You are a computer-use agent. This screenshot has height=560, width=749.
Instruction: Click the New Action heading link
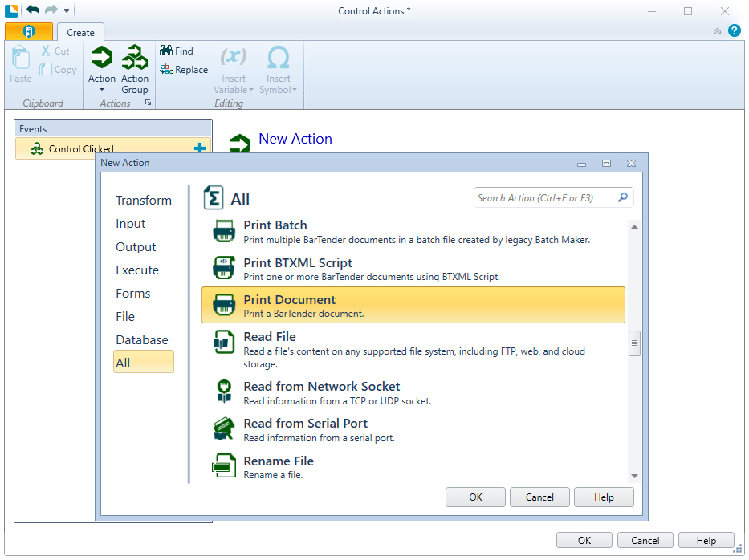pos(295,139)
